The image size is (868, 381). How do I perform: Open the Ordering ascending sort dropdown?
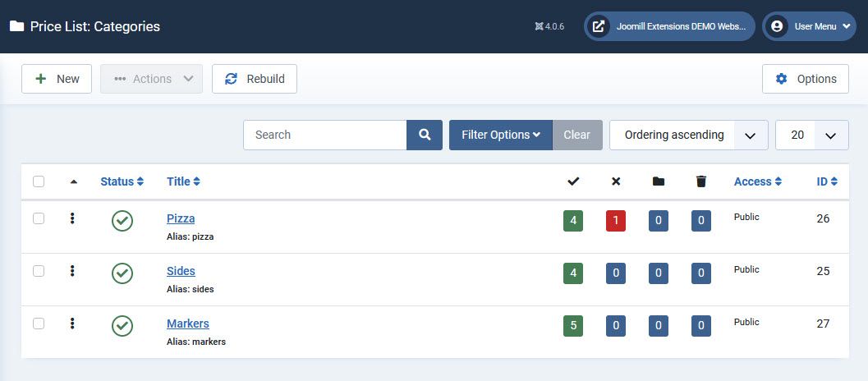(688, 135)
